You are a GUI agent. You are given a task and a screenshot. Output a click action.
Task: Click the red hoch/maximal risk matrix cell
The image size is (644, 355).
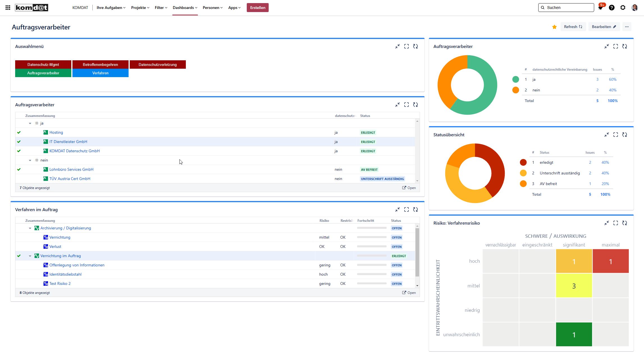(610, 261)
